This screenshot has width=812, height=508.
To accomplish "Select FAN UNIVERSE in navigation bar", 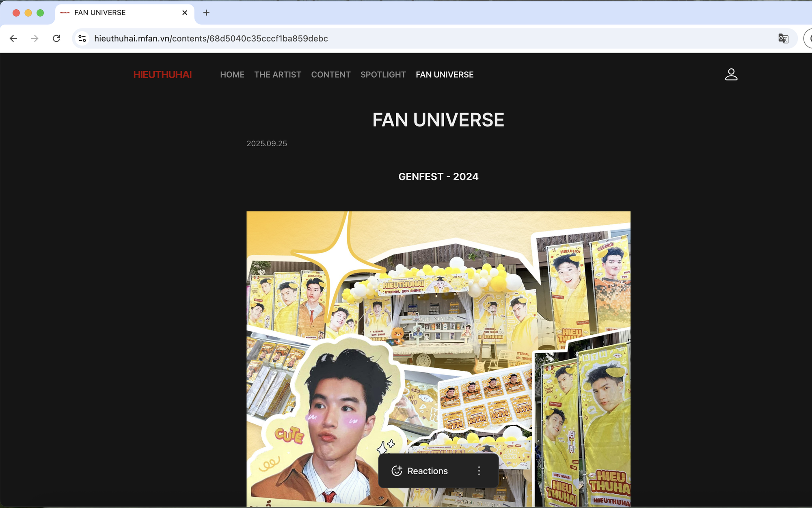I will tap(445, 75).
